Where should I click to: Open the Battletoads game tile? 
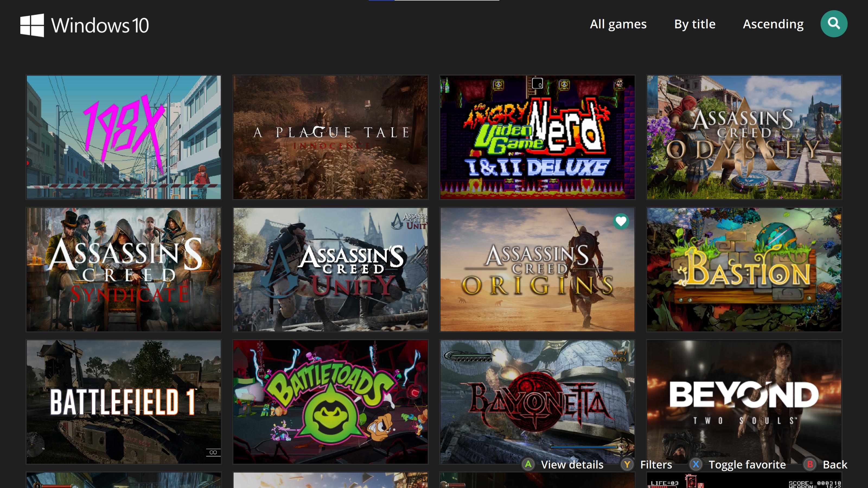pyautogui.click(x=330, y=402)
